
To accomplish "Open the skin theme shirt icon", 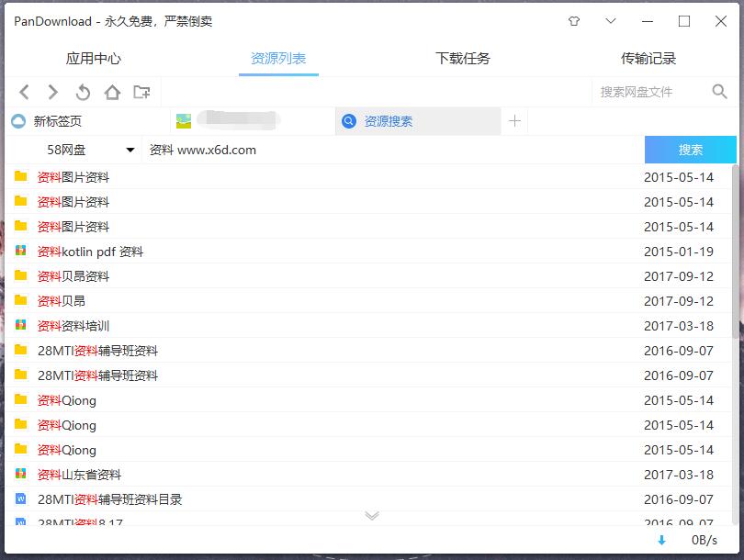I will [x=574, y=21].
